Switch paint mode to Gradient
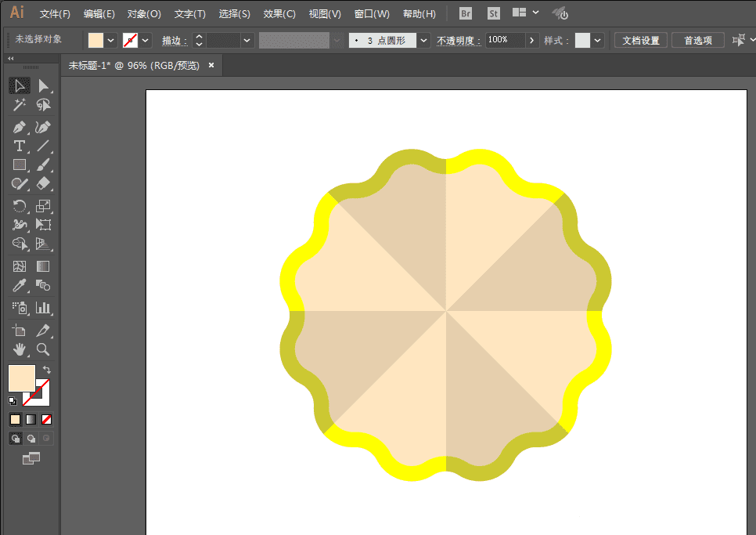Viewport: 756px width, 535px height. click(x=31, y=420)
